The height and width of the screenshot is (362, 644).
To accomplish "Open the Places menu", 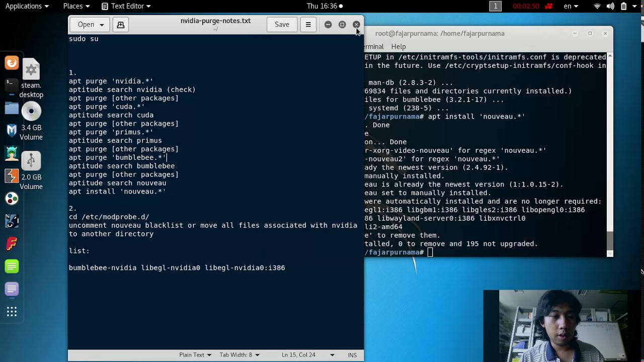I will [x=76, y=6].
